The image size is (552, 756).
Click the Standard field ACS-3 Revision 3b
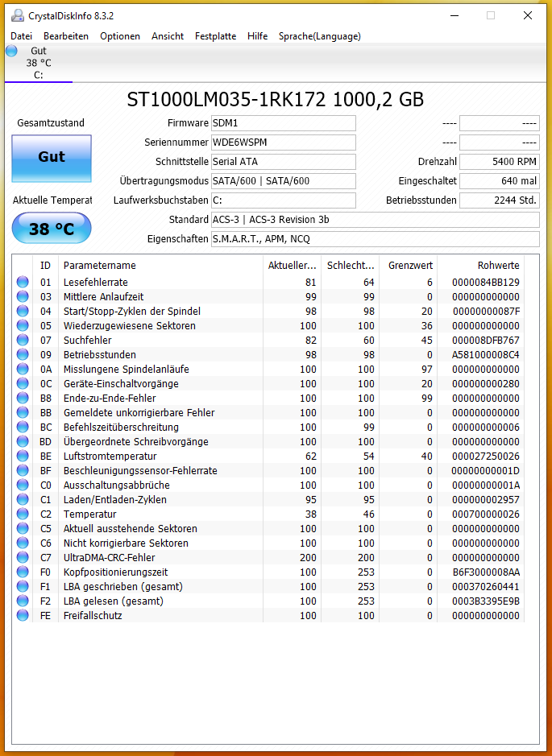[x=376, y=219]
